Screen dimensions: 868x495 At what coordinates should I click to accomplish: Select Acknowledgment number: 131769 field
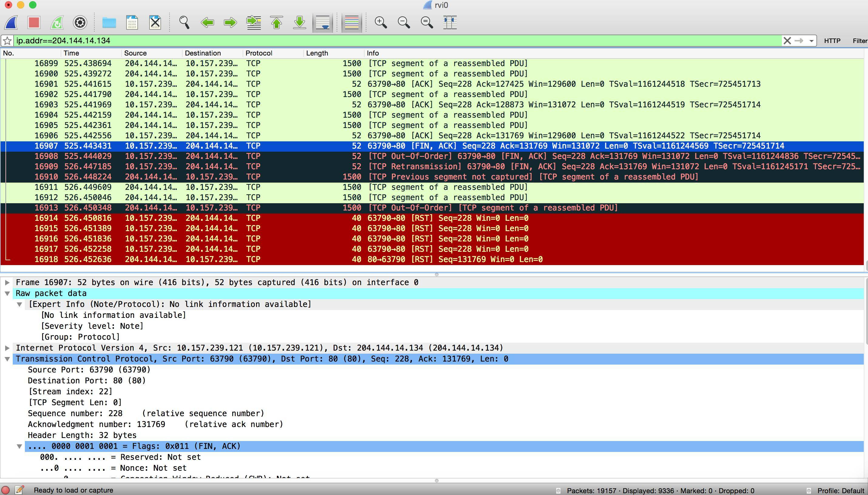pyautogui.click(x=155, y=424)
